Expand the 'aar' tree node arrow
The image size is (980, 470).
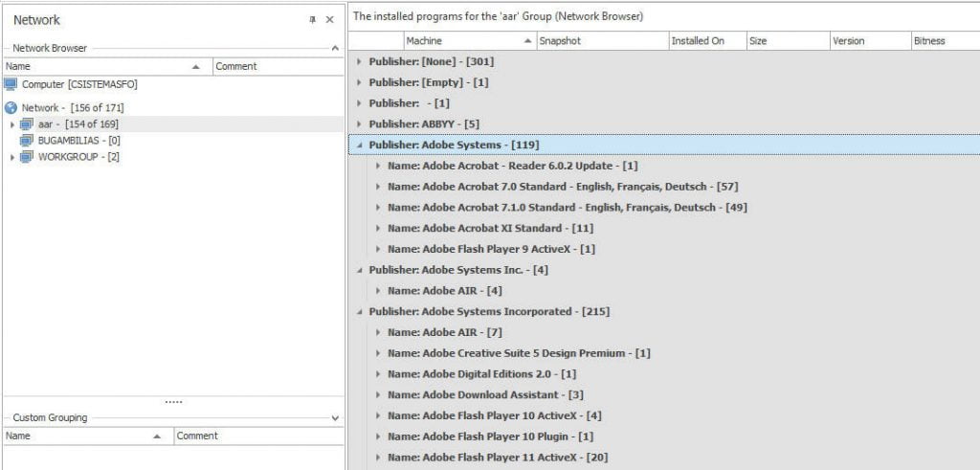(12, 124)
